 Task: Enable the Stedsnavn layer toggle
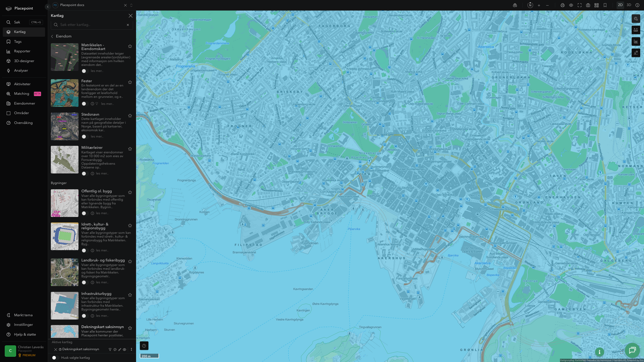(85, 137)
